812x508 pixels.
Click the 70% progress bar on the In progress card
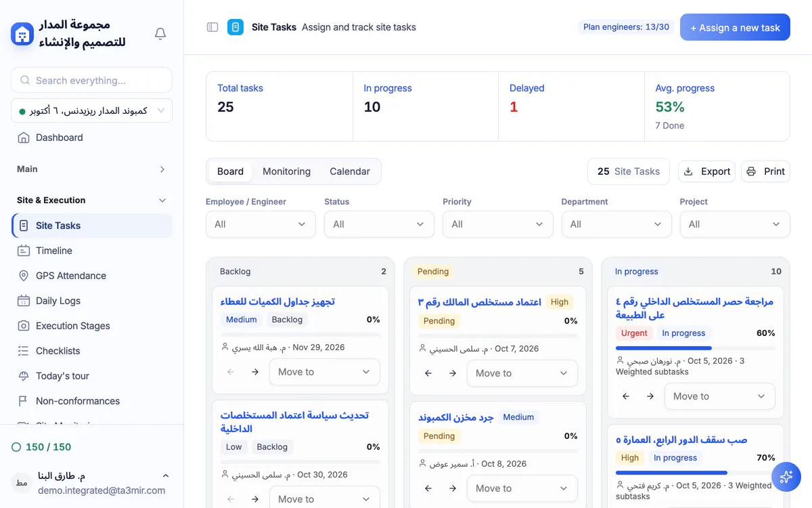coord(695,473)
